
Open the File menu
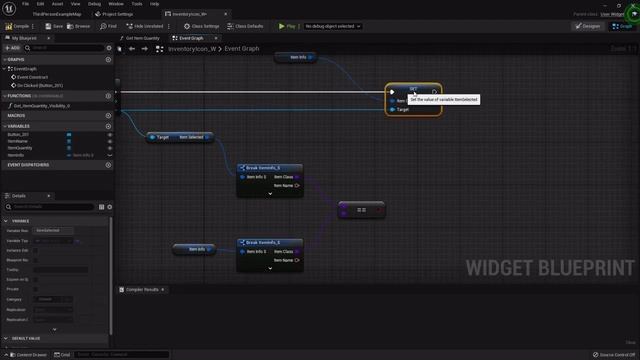pos(25,4)
